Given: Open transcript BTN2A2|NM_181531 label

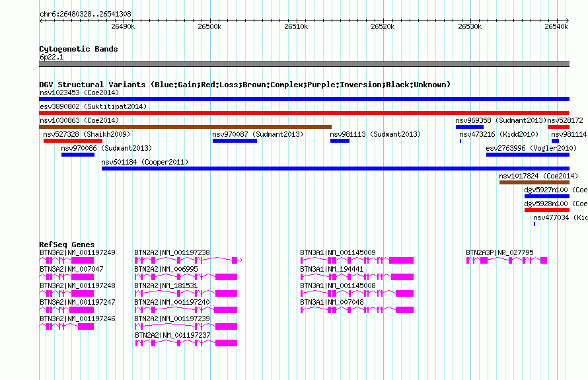Looking at the screenshot, I should coord(166,286).
